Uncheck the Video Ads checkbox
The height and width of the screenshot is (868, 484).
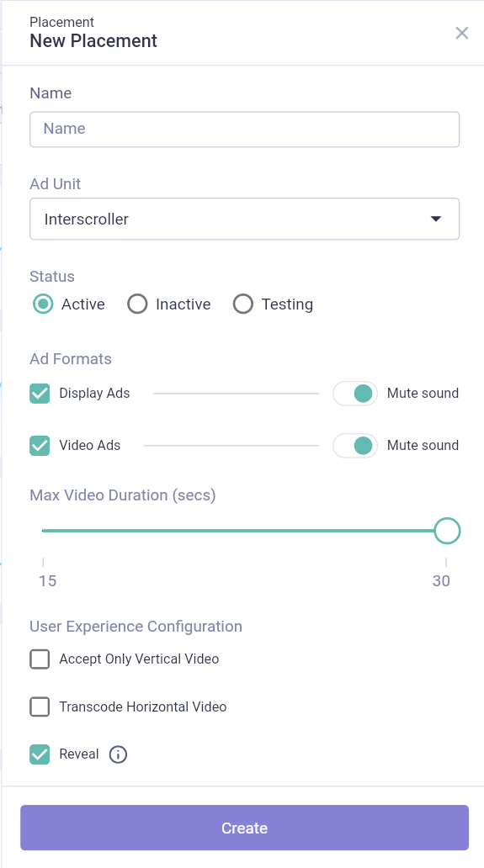coord(40,446)
